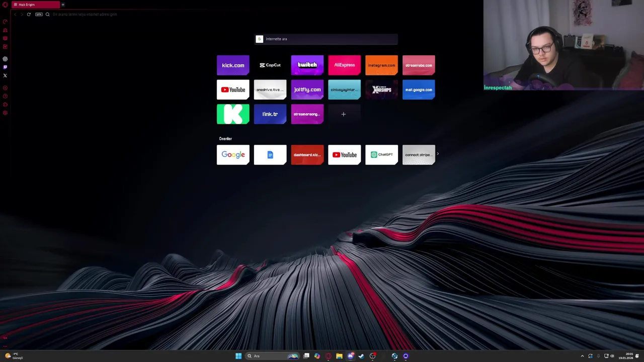The image size is (644, 362).
Task: Open Task View on the taskbar
Action: pyautogui.click(x=306, y=356)
